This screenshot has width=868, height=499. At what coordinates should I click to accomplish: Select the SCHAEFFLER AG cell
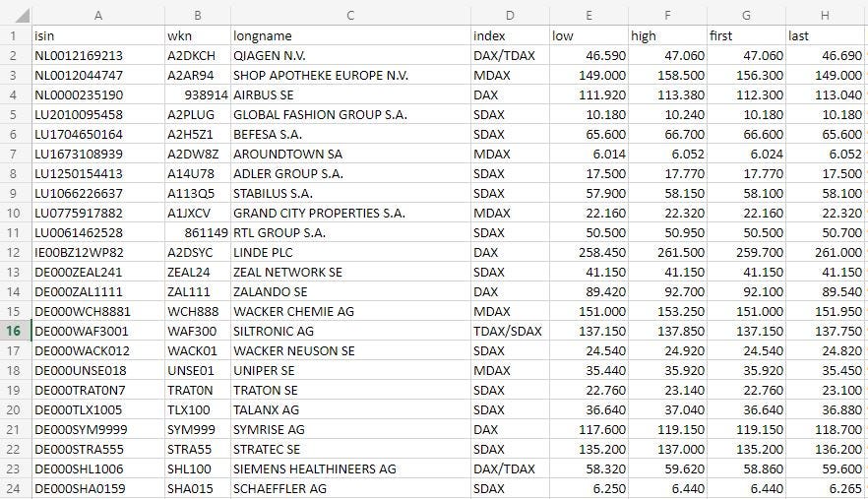point(350,488)
